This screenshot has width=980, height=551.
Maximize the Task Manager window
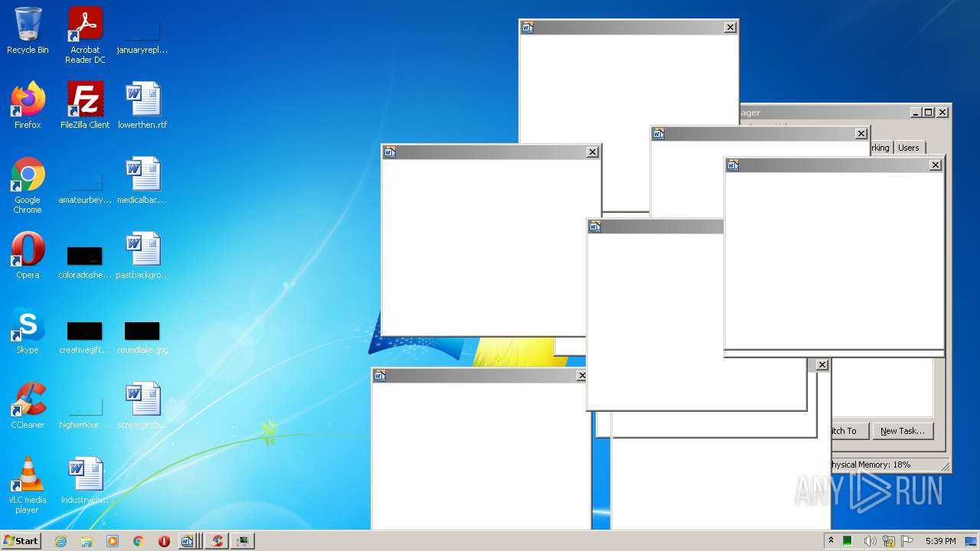[x=929, y=112]
